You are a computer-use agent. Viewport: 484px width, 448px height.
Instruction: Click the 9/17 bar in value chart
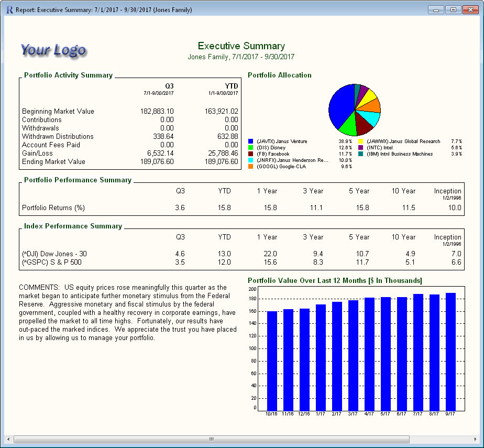click(x=450, y=352)
